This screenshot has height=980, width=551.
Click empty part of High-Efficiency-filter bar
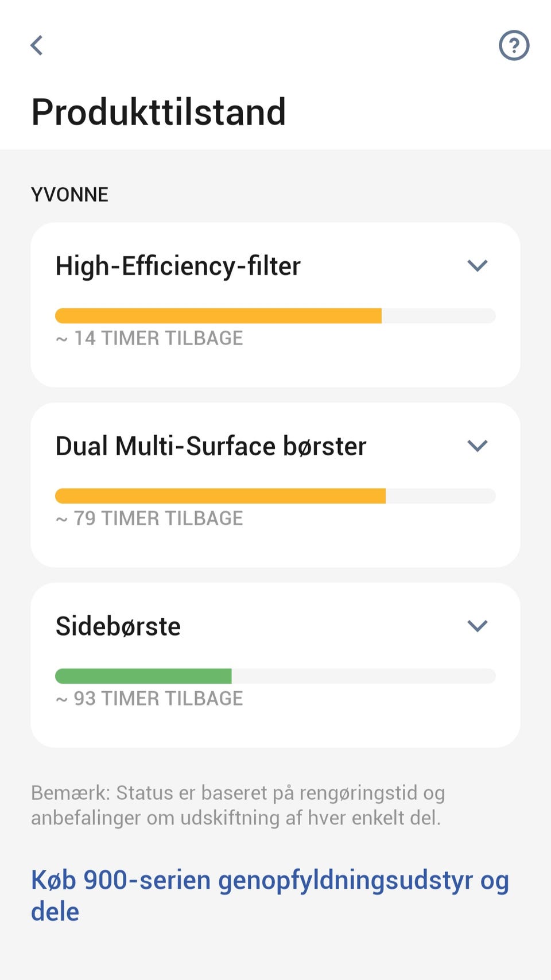tap(438, 316)
